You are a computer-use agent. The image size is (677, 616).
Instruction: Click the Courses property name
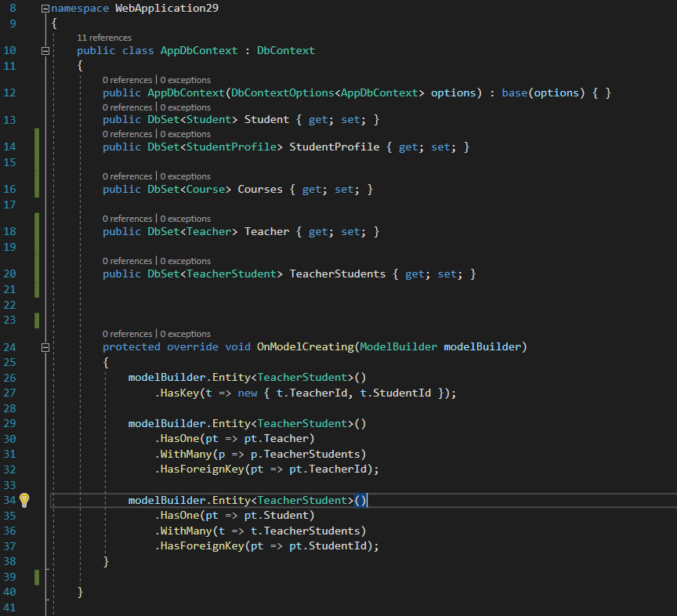(x=260, y=189)
